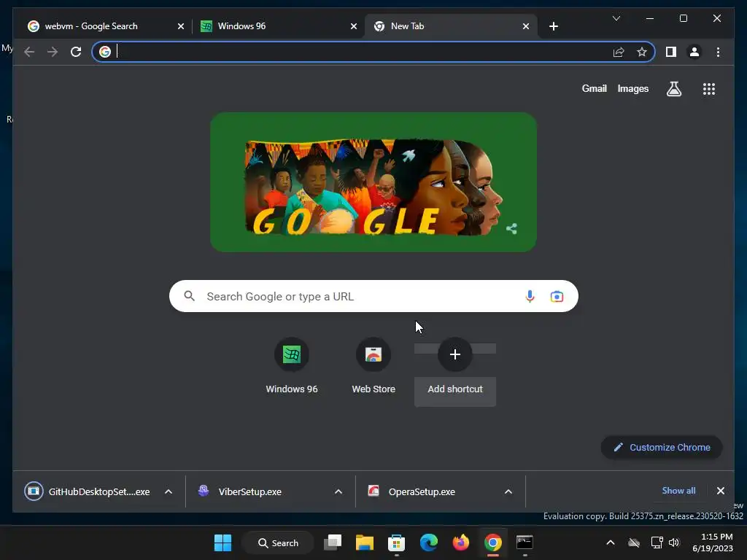Search by image with Lens icon

click(x=557, y=297)
